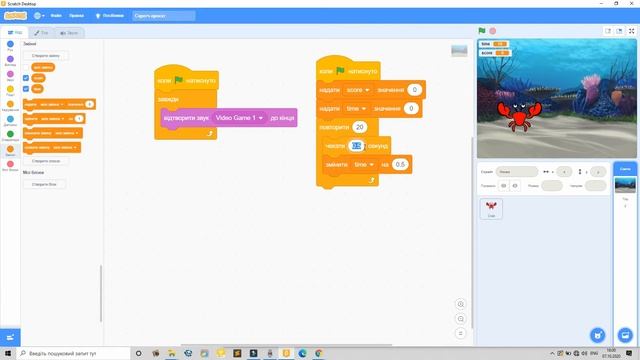This screenshot has width=640, height=360.
Task: Hide sprite using the hidden eye toggle
Action: [x=515, y=186]
